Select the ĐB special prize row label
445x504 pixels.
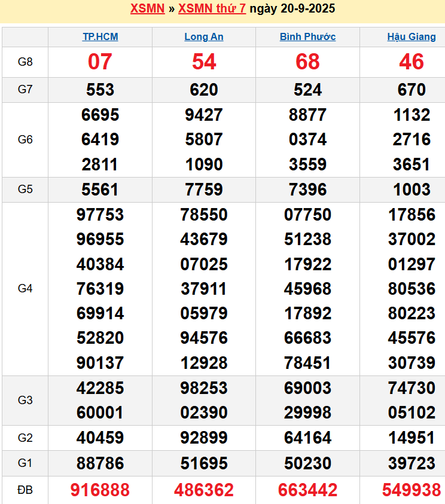pyautogui.click(x=25, y=490)
